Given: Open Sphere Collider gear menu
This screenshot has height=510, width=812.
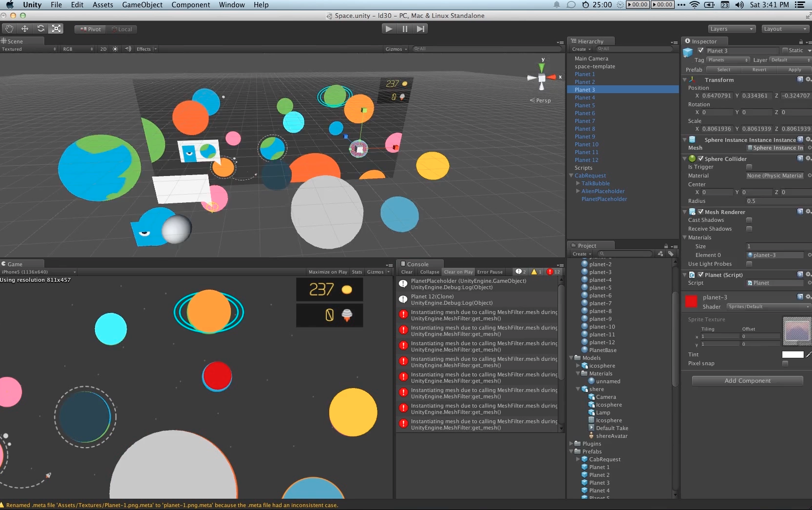Looking at the screenshot, I should coord(808,158).
